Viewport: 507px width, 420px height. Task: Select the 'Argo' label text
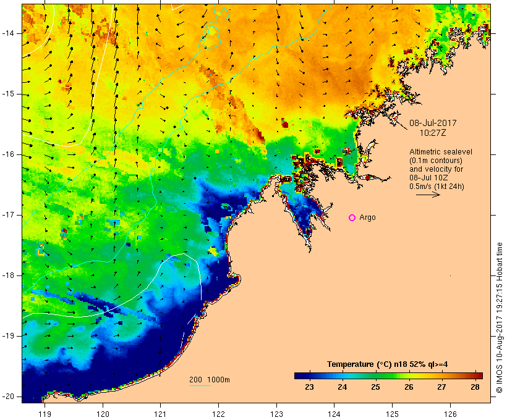pos(368,218)
